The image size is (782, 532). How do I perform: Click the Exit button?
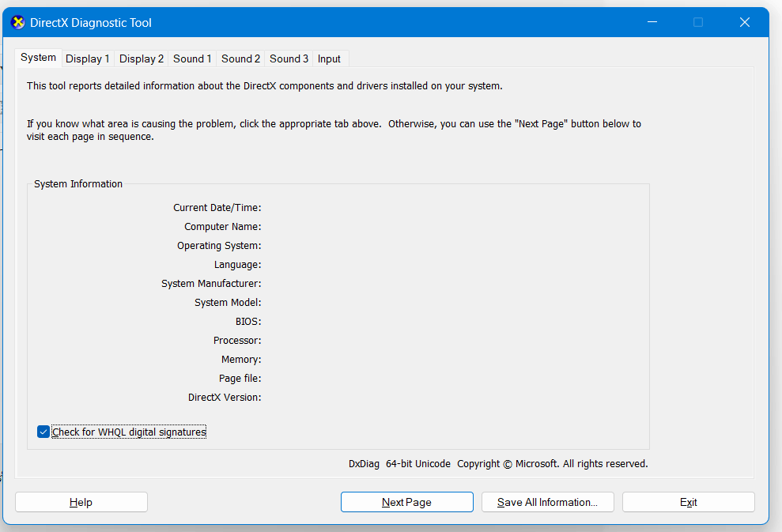[688, 502]
